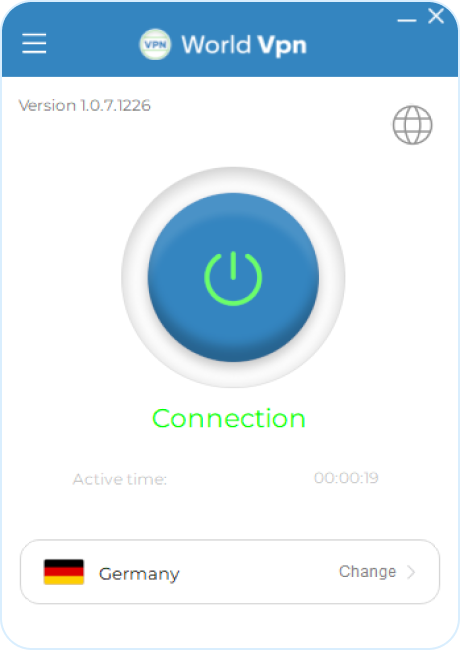Click the green Connection status text

pos(229,418)
